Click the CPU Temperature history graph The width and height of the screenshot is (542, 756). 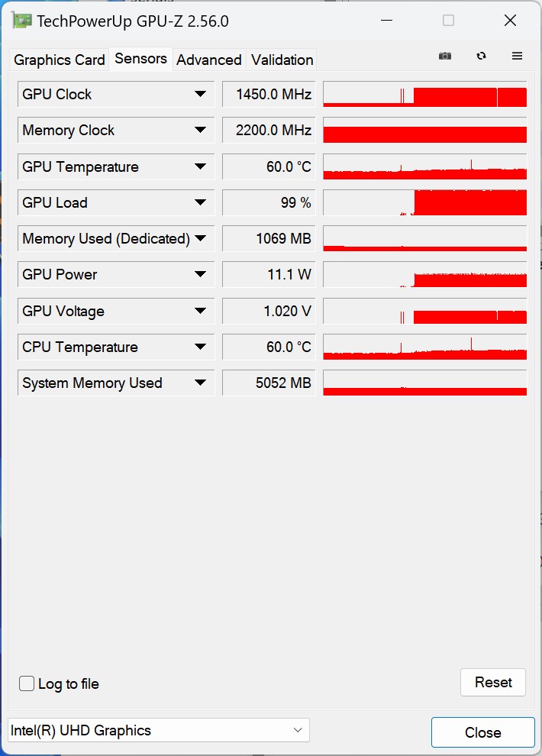(x=424, y=347)
